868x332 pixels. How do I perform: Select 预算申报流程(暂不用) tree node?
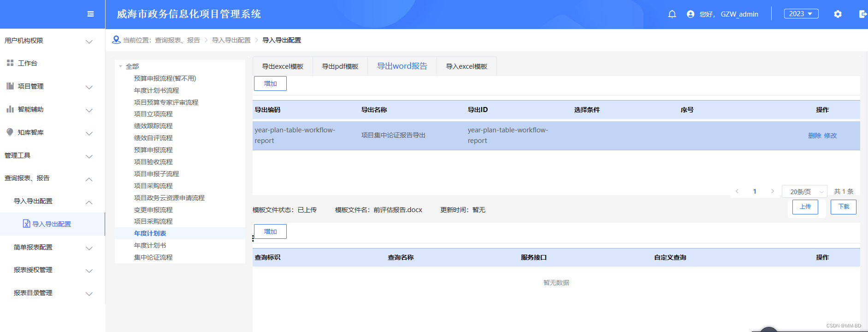(x=165, y=78)
